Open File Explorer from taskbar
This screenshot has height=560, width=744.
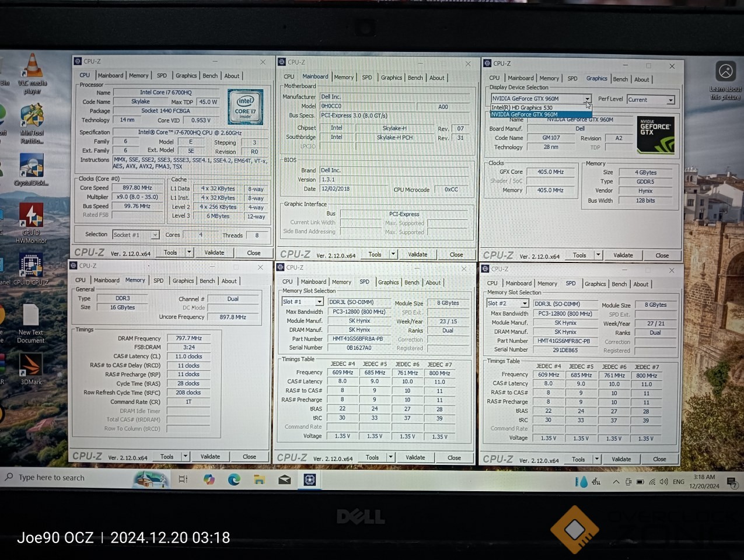pyautogui.click(x=259, y=480)
